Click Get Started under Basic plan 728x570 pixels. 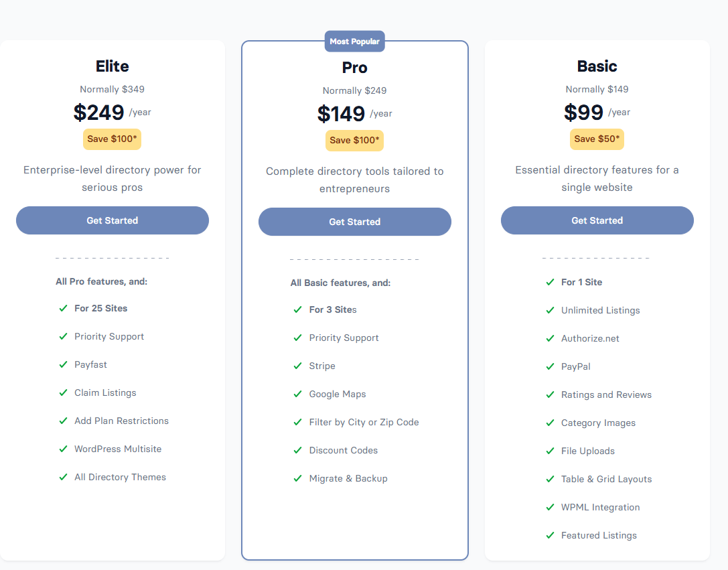597,220
